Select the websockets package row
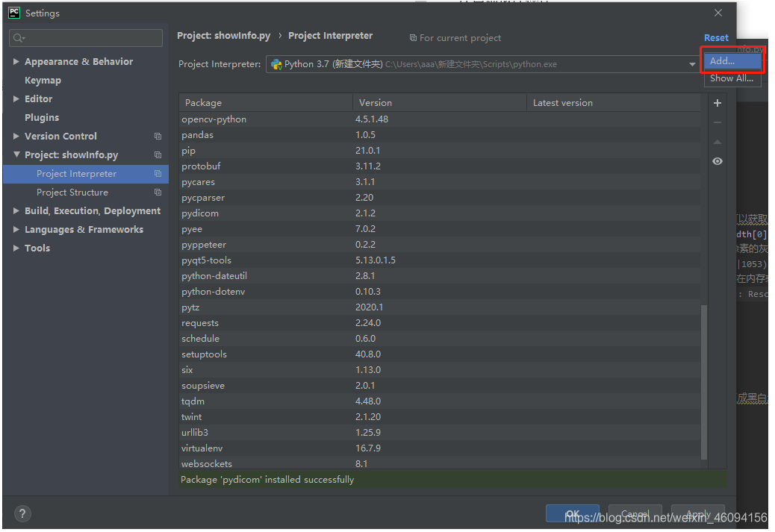 coord(440,464)
